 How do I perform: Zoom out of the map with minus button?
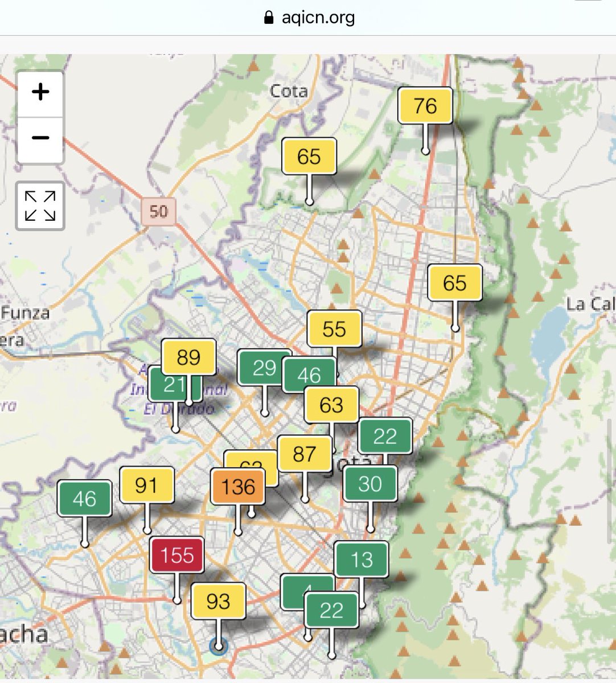click(40, 139)
